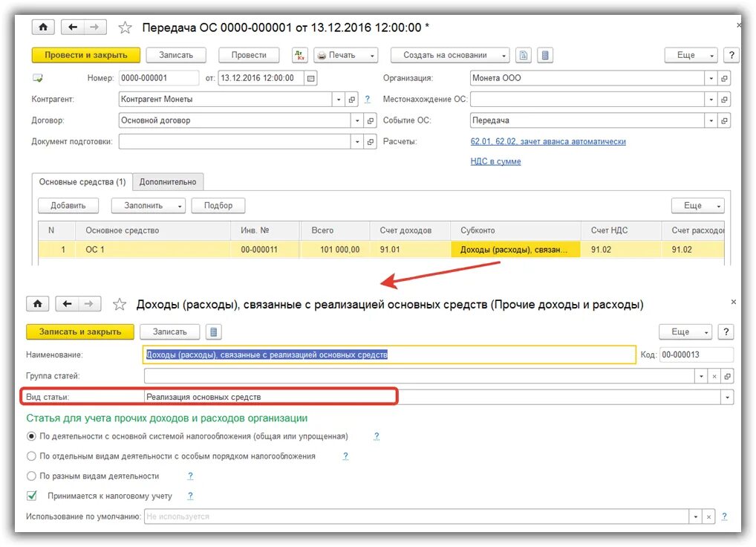
Task: Select the Субконто cell Доходы (расходы), связан...
Action: coord(515,250)
